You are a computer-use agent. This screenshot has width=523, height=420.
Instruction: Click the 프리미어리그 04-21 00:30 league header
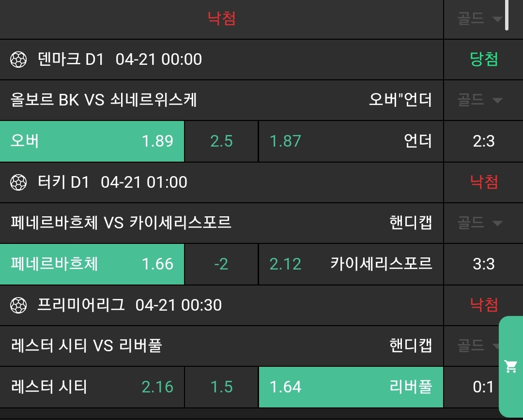129,305
